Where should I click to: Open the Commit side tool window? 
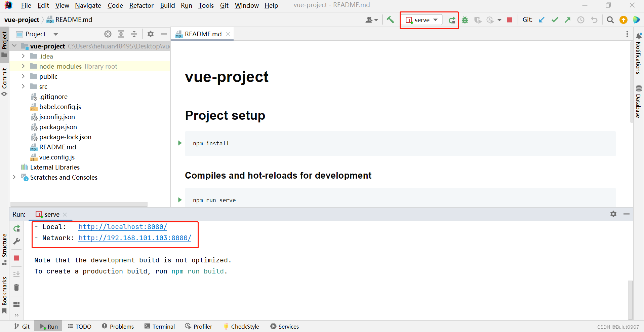pos(4,82)
